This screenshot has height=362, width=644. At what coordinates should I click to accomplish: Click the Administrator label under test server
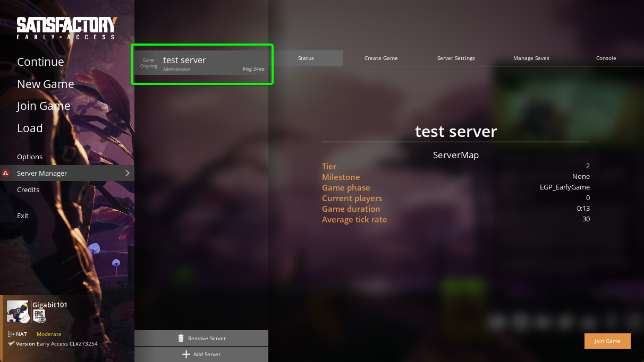pos(176,70)
